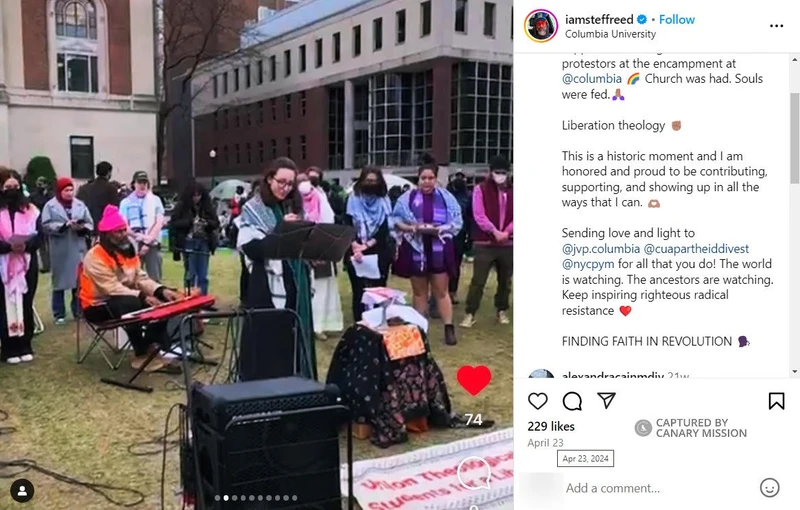
Task: Open iamsteffreed username link
Action: [x=599, y=19]
